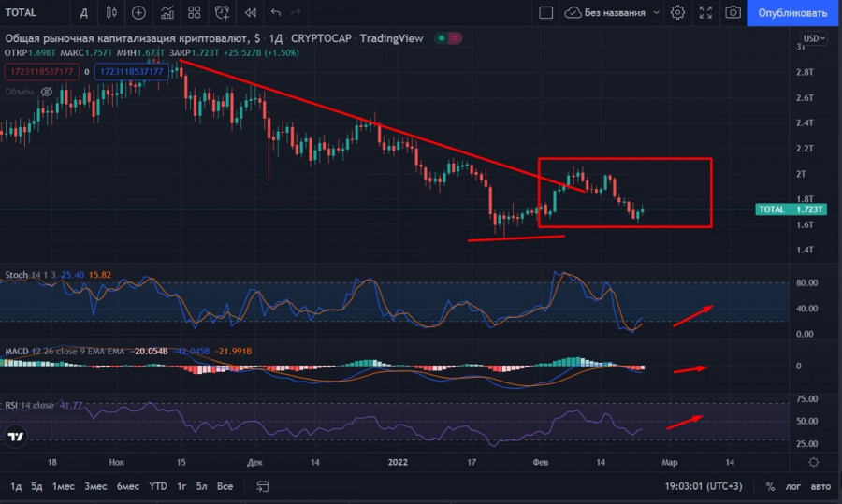
Task: Click the Опубликовать button
Action: pyautogui.click(x=792, y=13)
